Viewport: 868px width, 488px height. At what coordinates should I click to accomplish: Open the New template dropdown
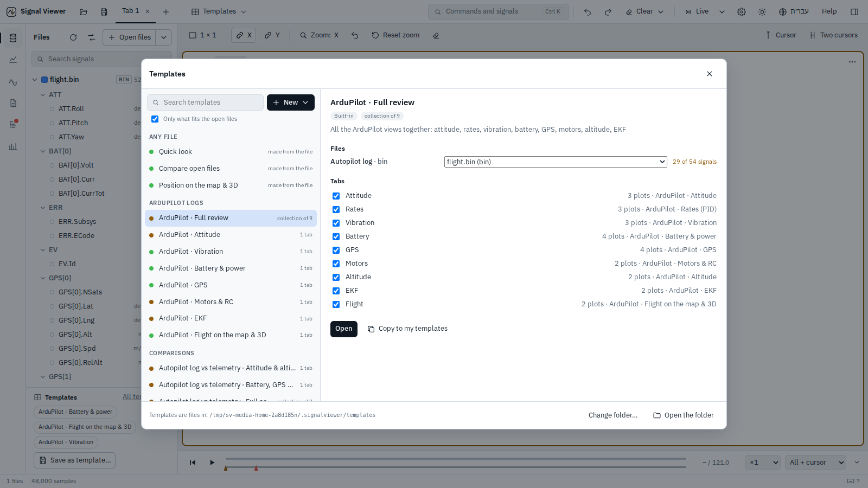coord(291,102)
